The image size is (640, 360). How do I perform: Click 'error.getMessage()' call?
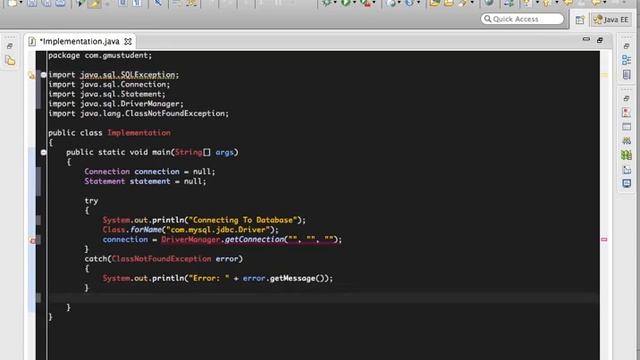(285, 278)
